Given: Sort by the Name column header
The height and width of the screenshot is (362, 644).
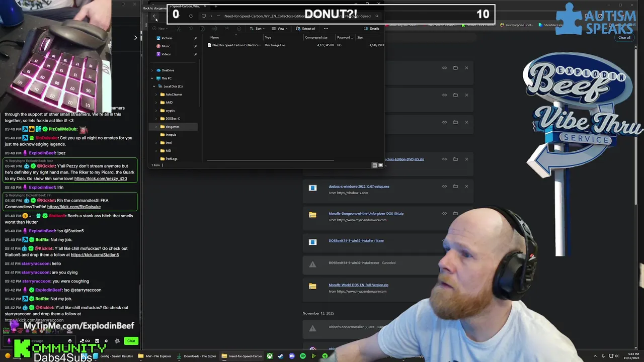Looking at the screenshot, I should click(x=215, y=38).
